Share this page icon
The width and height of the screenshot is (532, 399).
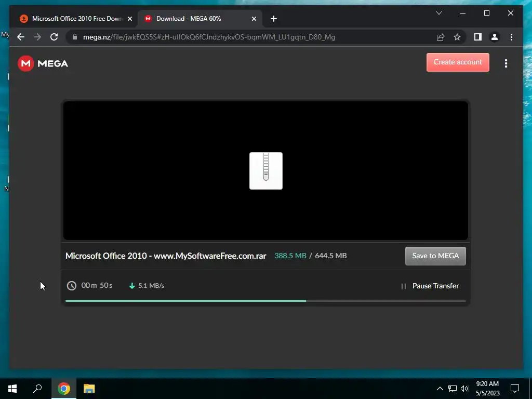click(x=441, y=37)
